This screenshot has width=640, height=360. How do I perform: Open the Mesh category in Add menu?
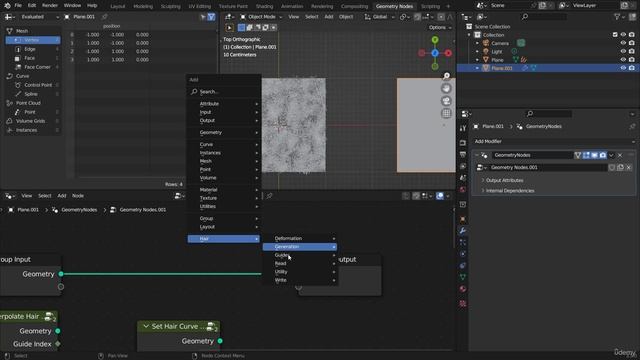[x=224, y=161]
